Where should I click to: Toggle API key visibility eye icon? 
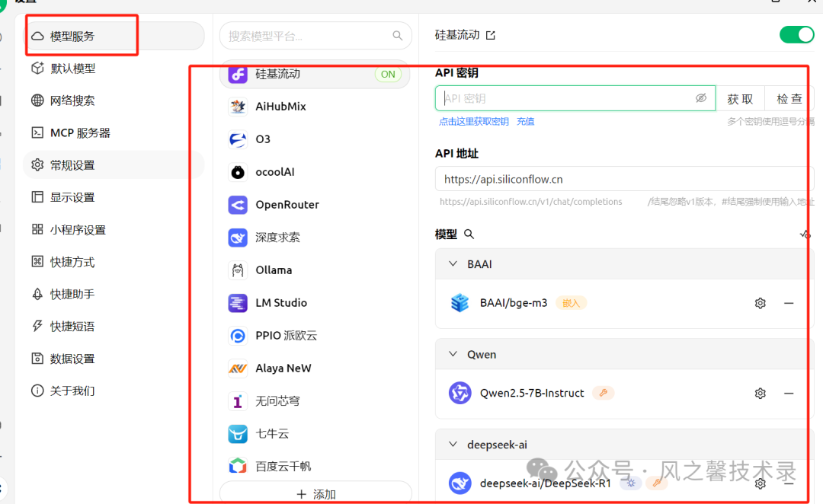coord(701,98)
